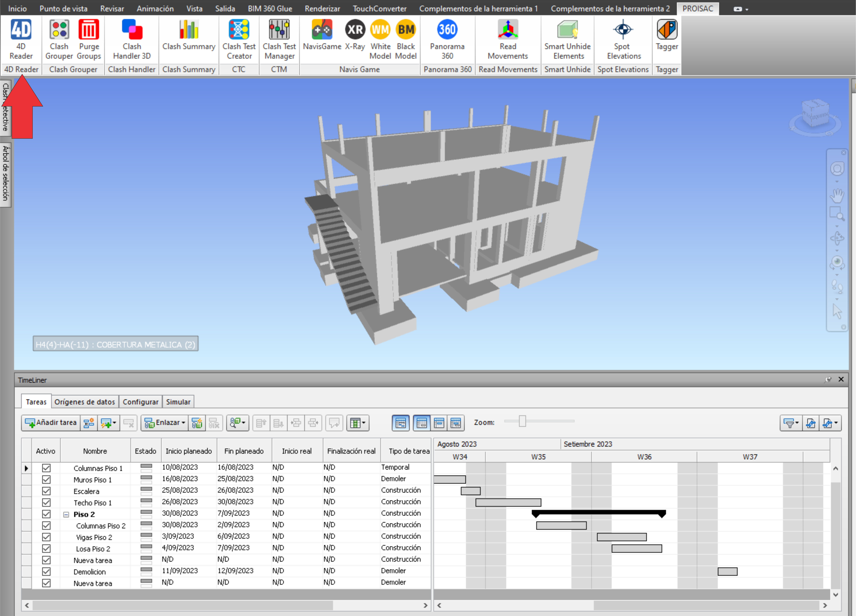Open the Renderizar ribbon tab

point(322,8)
